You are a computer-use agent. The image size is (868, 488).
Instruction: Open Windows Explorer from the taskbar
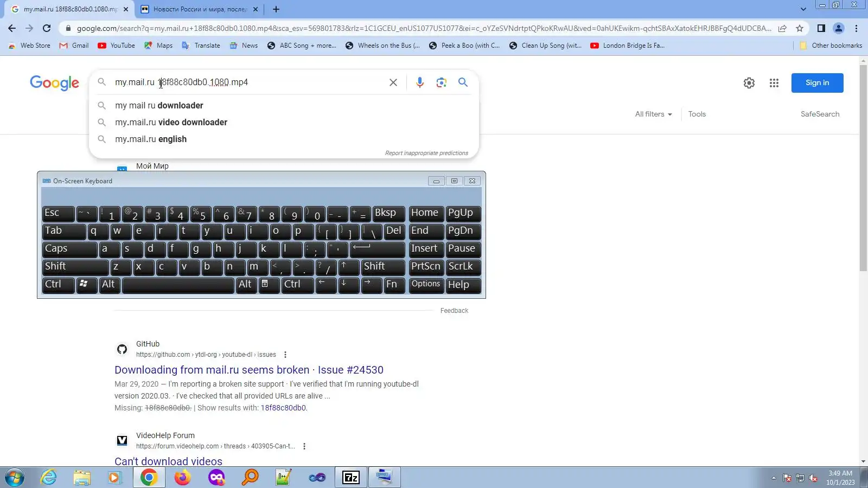pyautogui.click(x=82, y=478)
